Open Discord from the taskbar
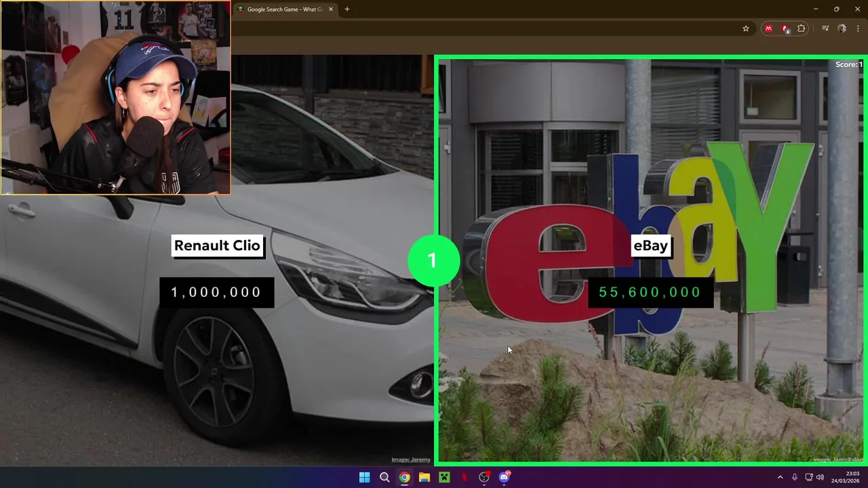868x488 pixels. pos(505,477)
